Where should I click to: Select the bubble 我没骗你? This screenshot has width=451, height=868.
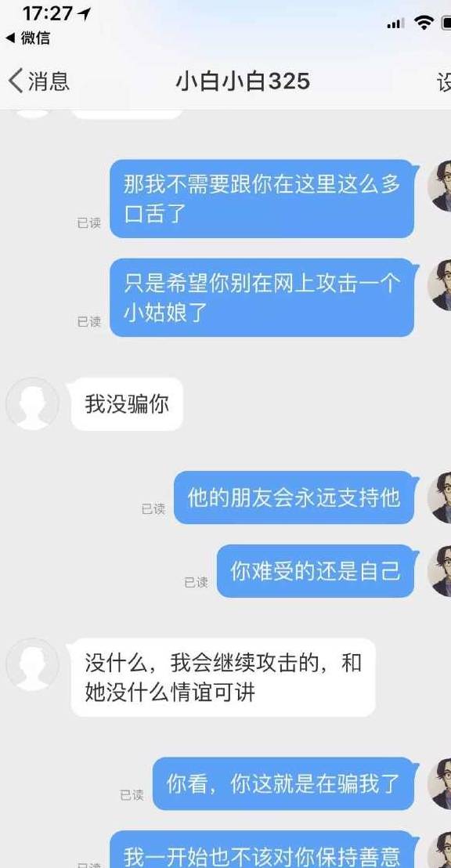[127, 405]
